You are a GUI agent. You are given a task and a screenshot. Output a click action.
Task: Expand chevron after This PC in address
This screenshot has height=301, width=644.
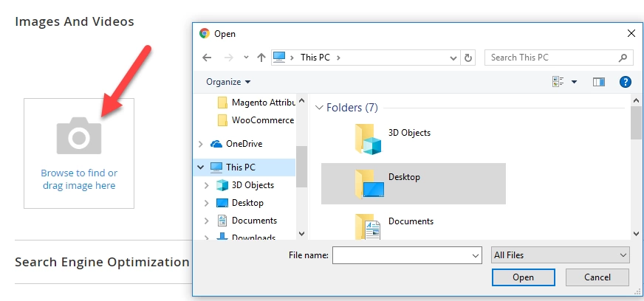338,58
